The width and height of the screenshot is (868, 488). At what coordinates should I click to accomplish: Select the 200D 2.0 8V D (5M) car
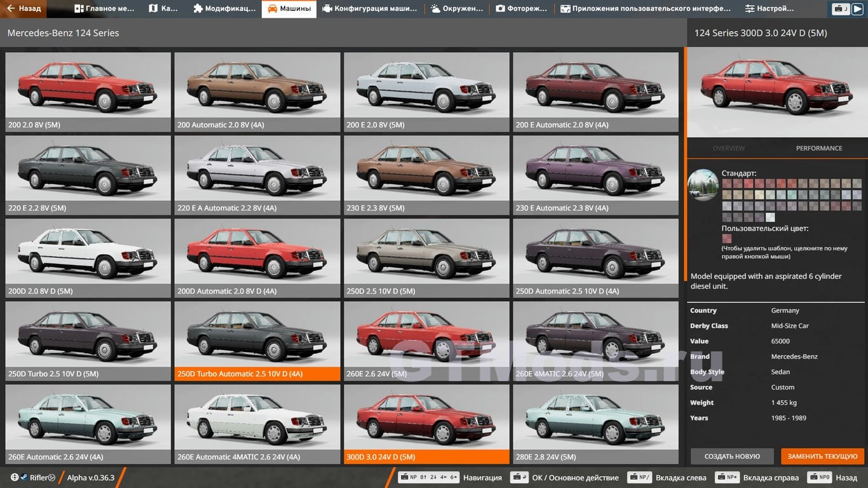click(88, 258)
